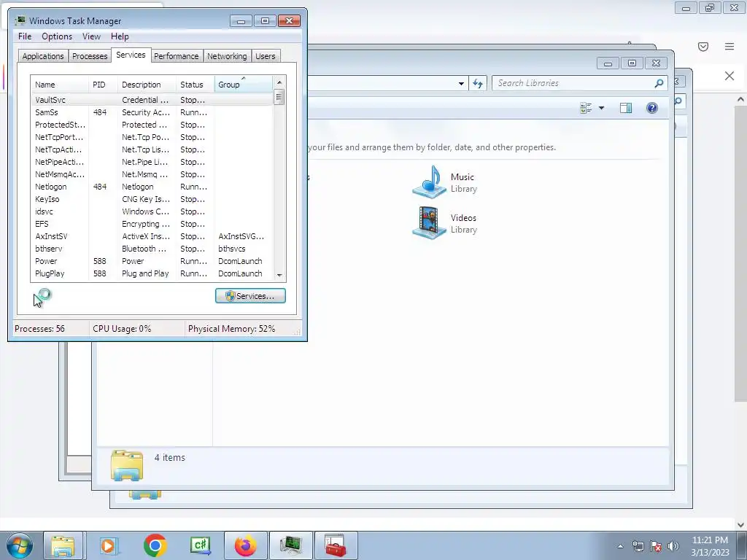Sort services by the Name column
The height and width of the screenshot is (560, 747).
click(x=60, y=85)
